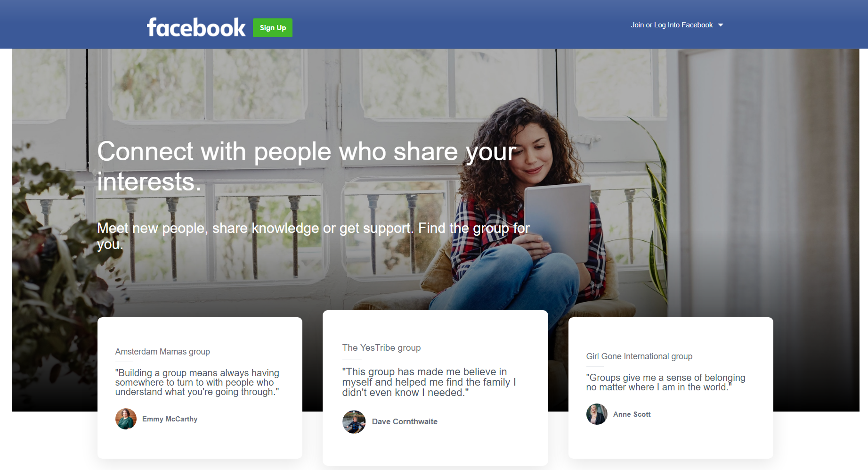Open The YesTribe group title
This screenshot has width=868, height=470.
(381, 348)
